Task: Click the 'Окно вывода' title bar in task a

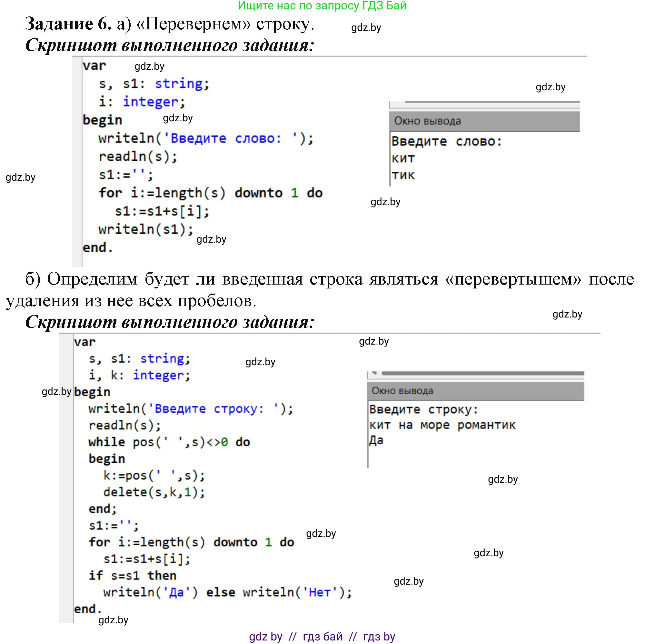Action: [x=428, y=121]
